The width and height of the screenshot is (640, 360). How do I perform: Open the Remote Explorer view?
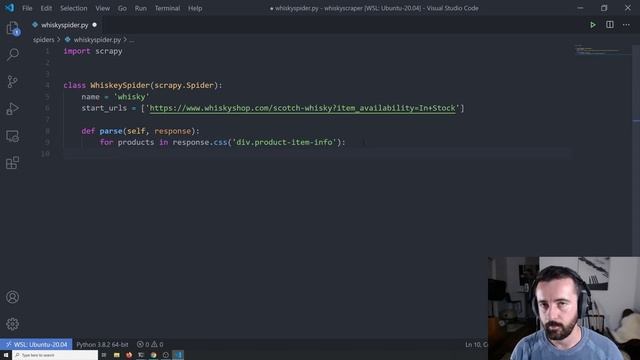[13, 136]
